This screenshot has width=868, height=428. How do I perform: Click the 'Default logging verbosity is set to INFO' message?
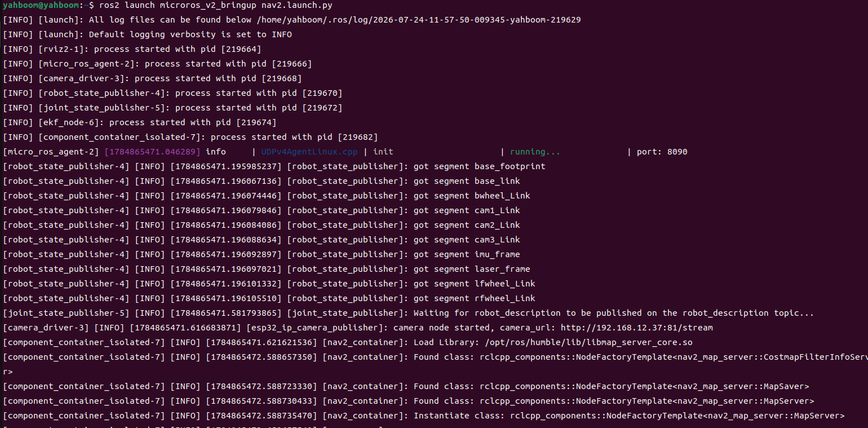click(x=191, y=34)
